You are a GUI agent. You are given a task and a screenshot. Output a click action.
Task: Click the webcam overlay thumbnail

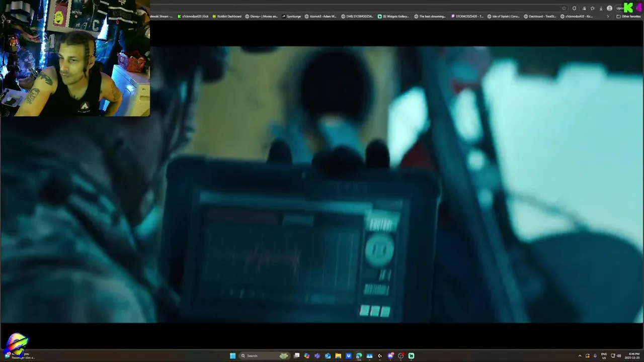(x=75, y=58)
